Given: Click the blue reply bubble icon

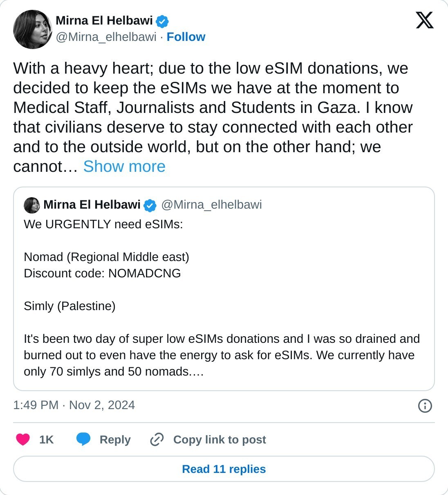Looking at the screenshot, I should pyautogui.click(x=83, y=439).
